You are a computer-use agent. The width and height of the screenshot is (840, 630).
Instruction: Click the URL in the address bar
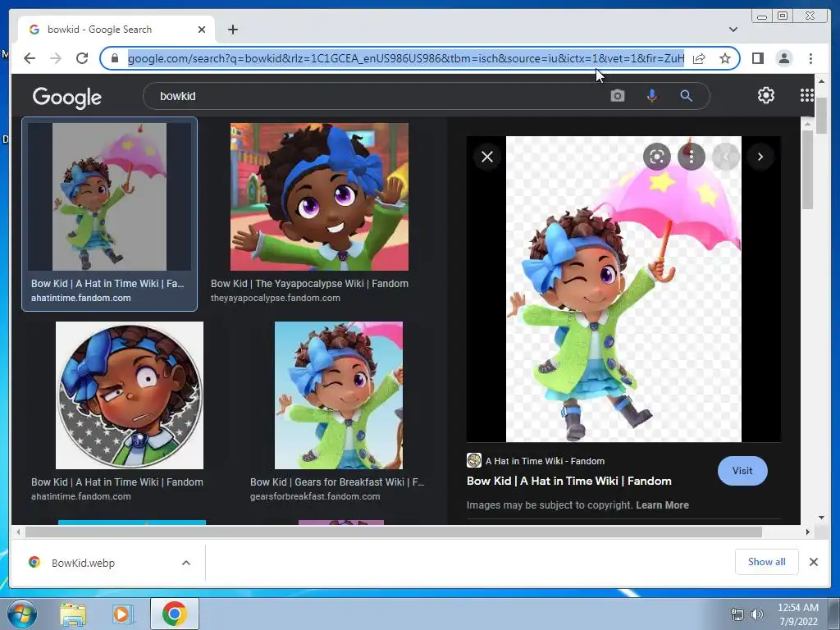tap(405, 58)
